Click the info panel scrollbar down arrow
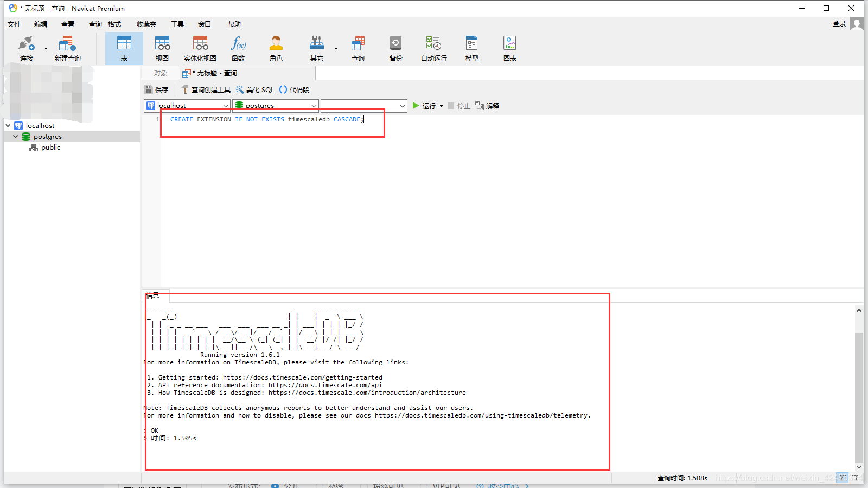Viewport: 868px width, 488px height. coord(858,467)
